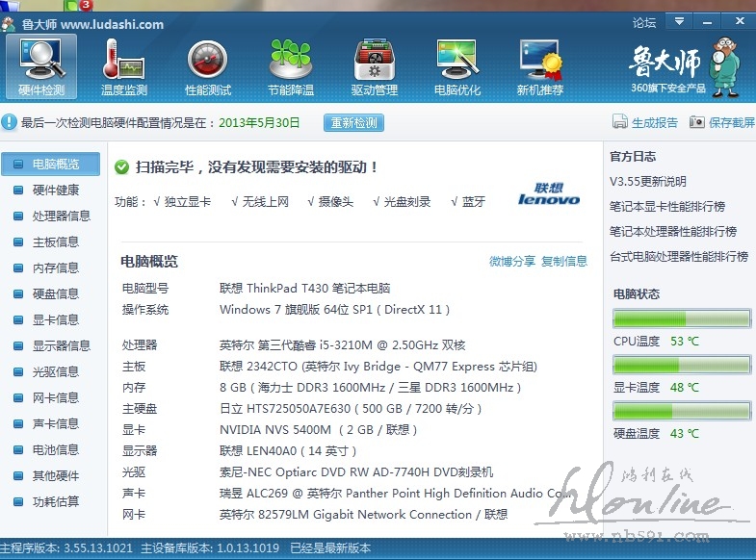Open the 驱动管理 driver manager

(x=374, y=67)
